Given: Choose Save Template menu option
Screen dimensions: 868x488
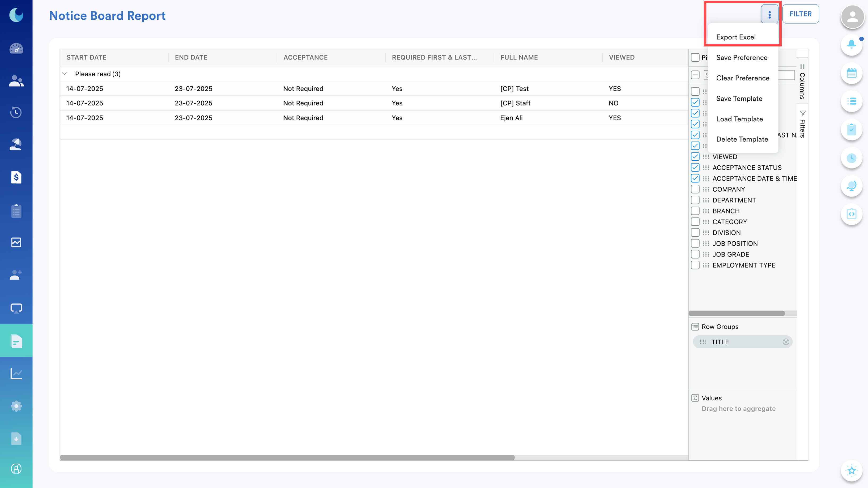Looking at the screenshot, I should click(x=739, y=98).
